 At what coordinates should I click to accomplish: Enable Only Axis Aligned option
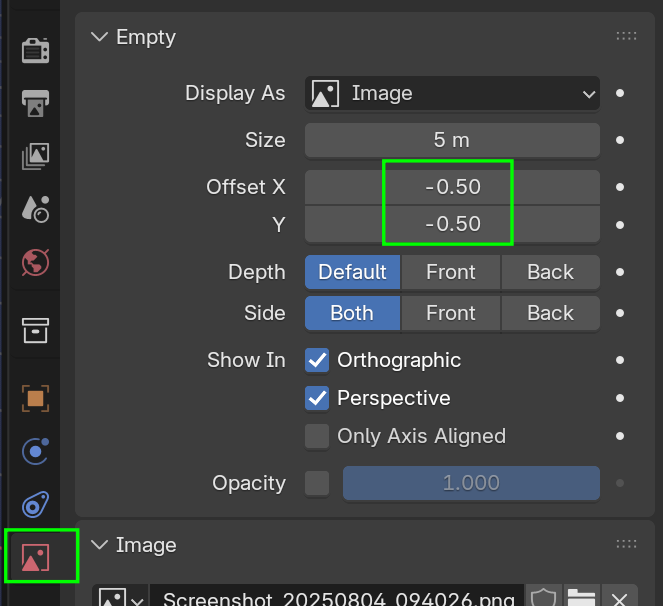click(x=317, y=436)
